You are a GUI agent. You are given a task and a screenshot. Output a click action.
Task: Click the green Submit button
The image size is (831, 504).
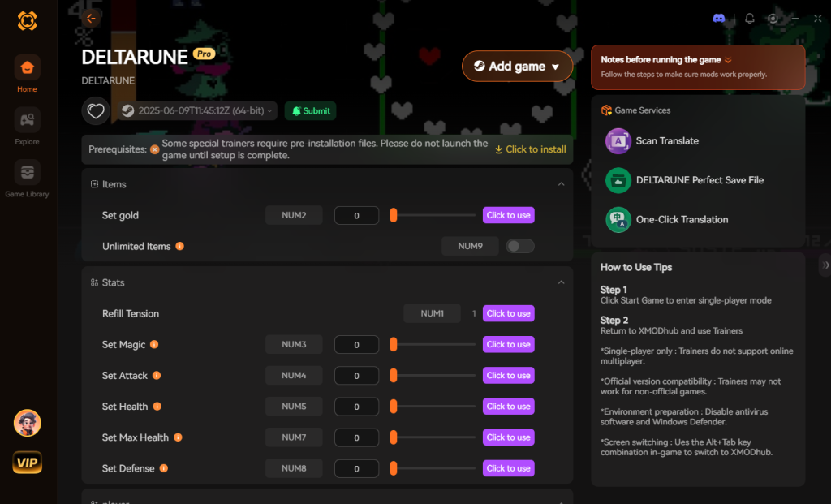(x=311, y=110)
